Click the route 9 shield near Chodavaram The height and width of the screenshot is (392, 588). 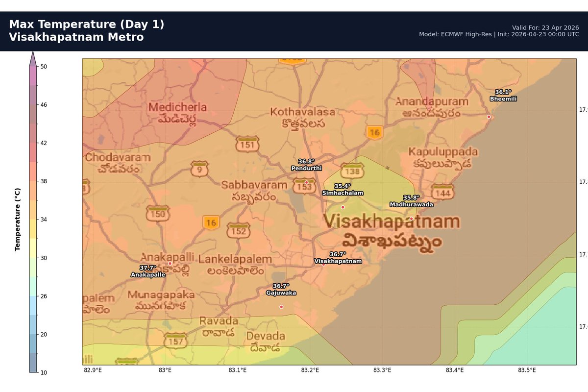(x=199, y=170)
